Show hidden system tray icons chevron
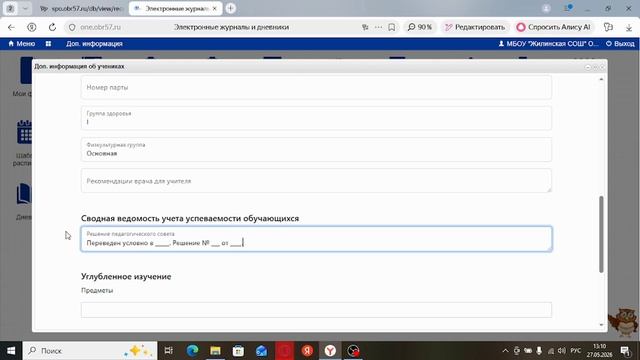This screenshot has height=360, width=640. point(505,351)
